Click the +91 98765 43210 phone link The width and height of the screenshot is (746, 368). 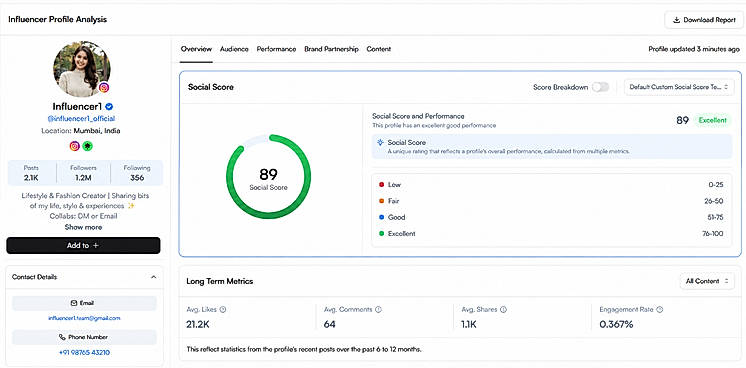pyautogui.click(x=84, y=353)
